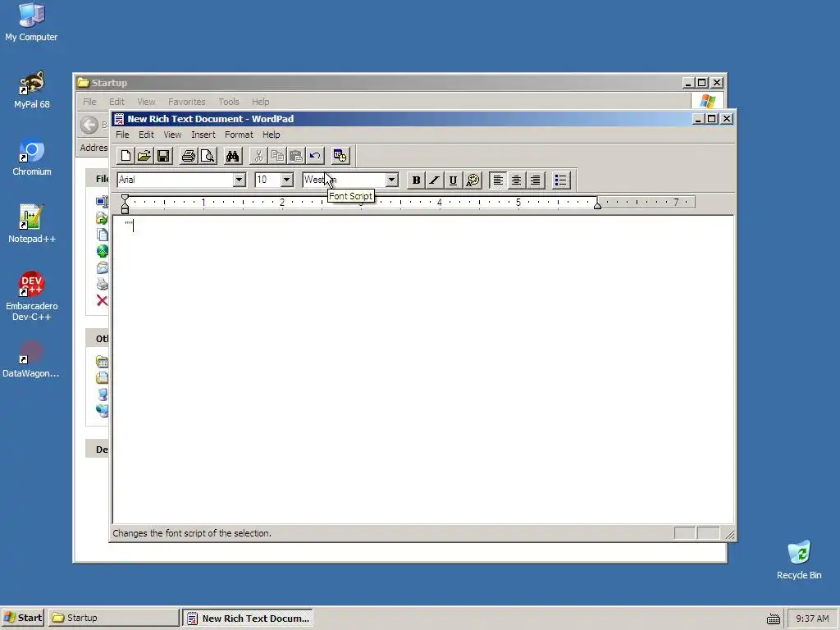Open WordPad Edit menu

[146, 135]
